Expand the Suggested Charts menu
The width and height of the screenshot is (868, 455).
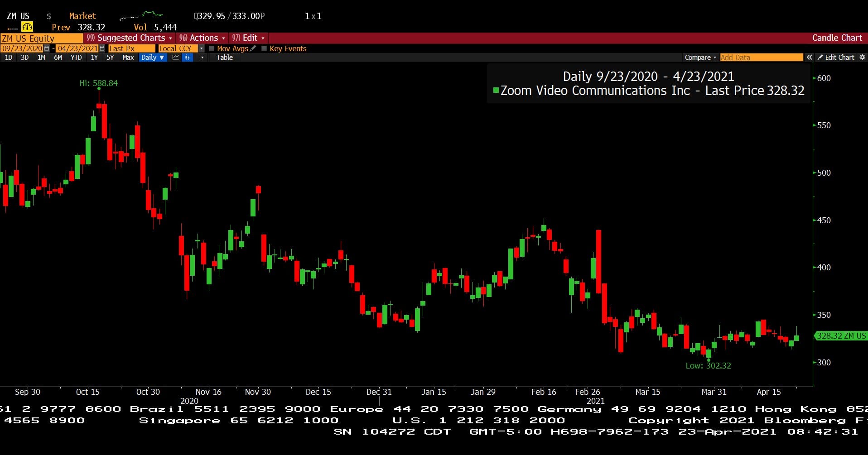tap(130, 38)
